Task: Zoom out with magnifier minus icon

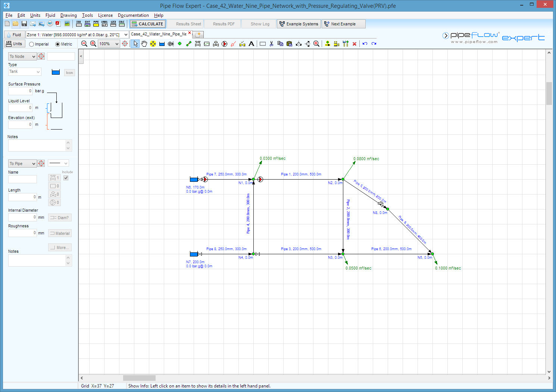Action: click(84, 44)
